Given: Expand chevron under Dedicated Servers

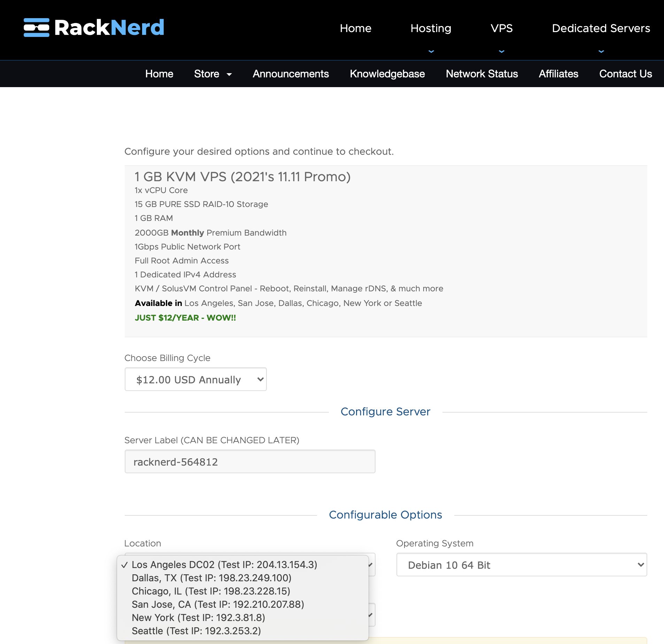Looking at the screenshot, I should pos(601,51).
